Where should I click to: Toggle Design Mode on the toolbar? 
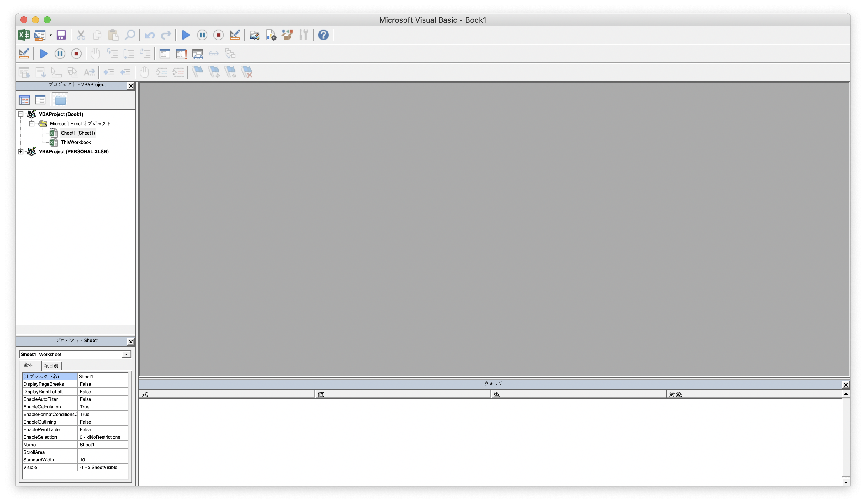pyautogui.click(x=235, y=35)
